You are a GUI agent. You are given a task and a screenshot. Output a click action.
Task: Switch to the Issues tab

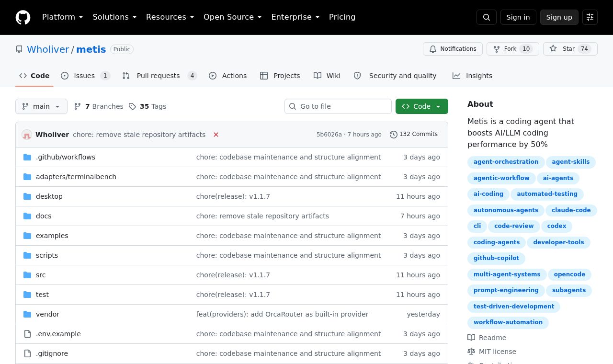[86, 76]
